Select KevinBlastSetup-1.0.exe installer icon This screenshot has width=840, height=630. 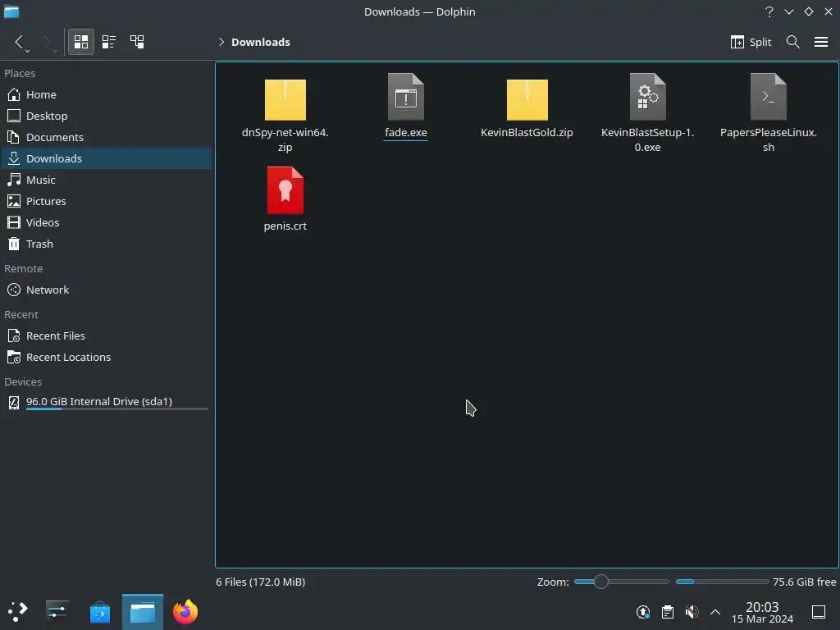click(x=648, y=97)
